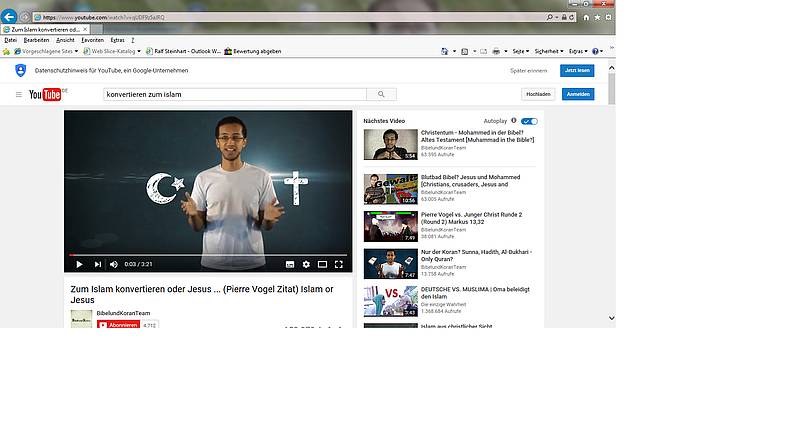This screenshot has width=800, height=426.
Task: Open a new blank browser tab
Action: click(x=97, y=30)
